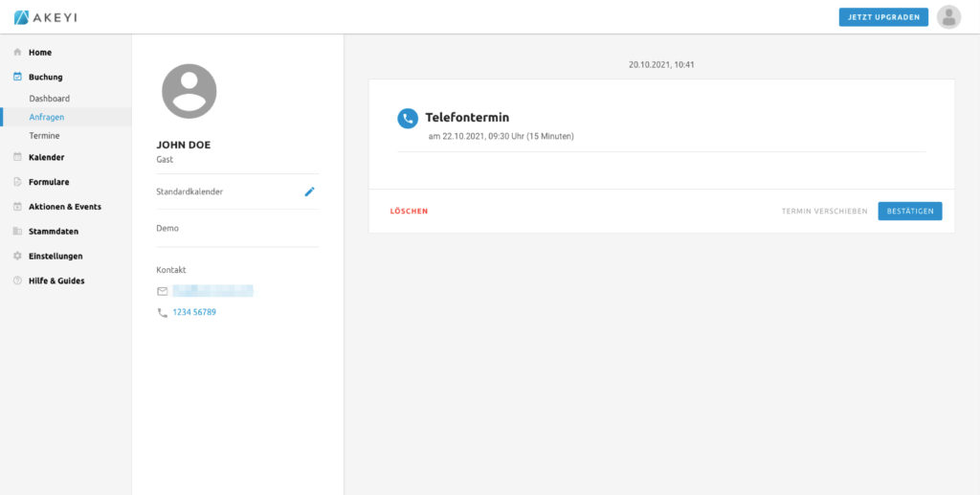Go to Termine in Buchung menu
980x495 pixels.
click(44, 136)
